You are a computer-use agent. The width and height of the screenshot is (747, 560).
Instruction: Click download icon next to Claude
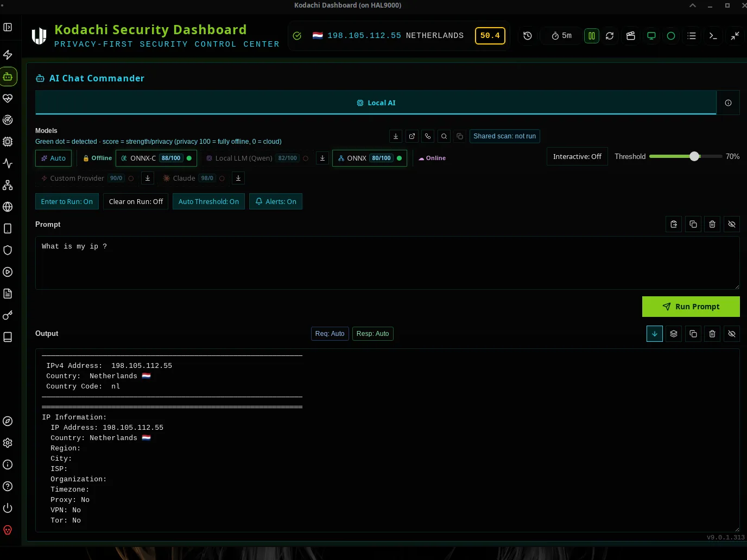coord(238,178)
